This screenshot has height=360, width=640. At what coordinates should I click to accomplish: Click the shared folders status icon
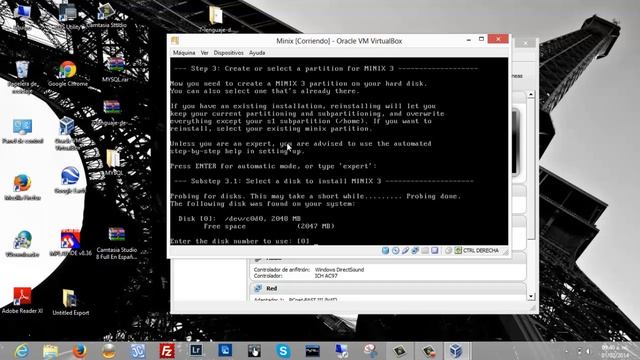425,251
